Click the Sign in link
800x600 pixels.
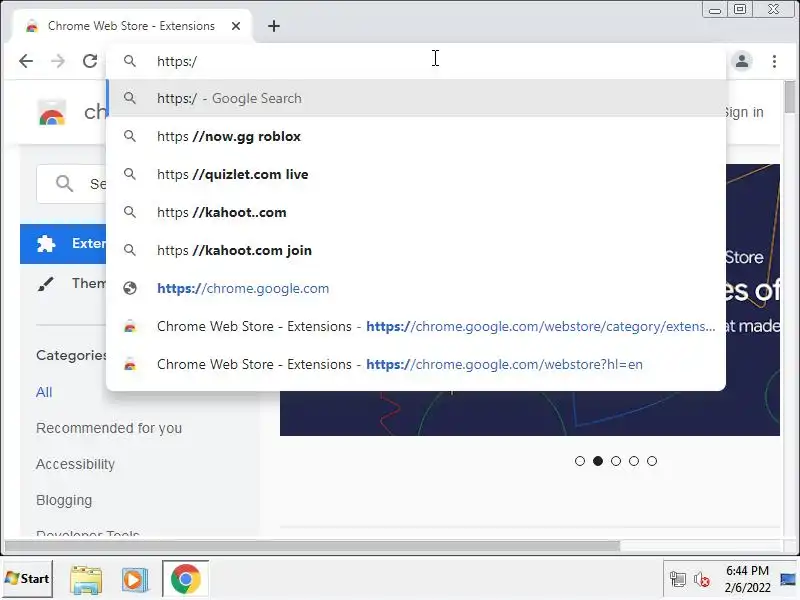click(x=745, y=112)
